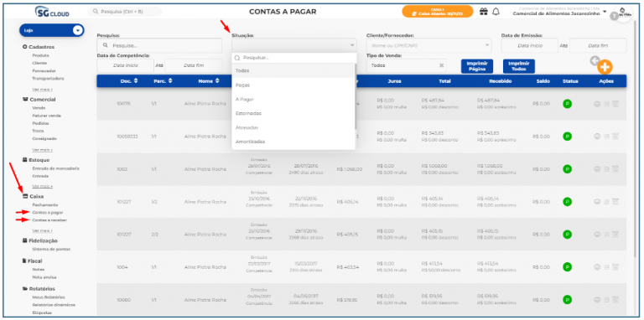Clear the Tipo de Venda field with X

pos(442,65)
